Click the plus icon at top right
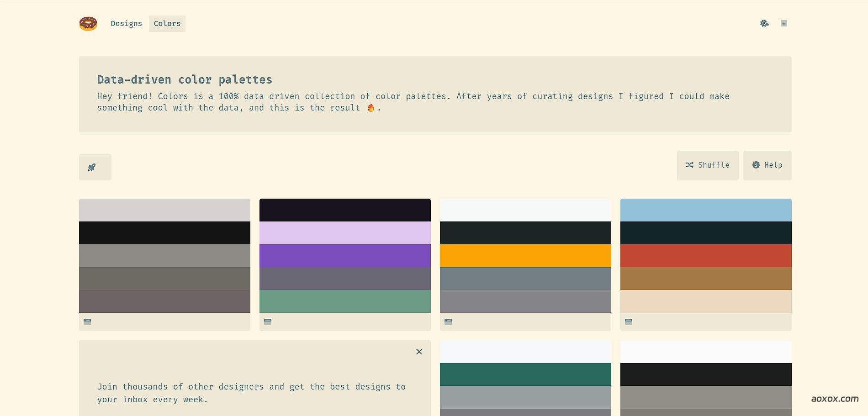This screenshot has width=868, height=416. pyautogui.click(x=784, y=23)
